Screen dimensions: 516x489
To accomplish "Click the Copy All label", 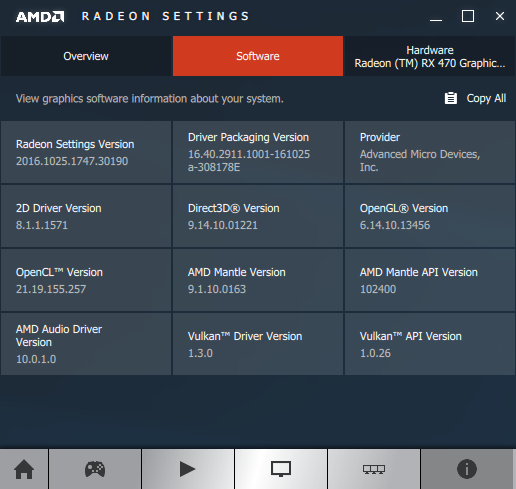I will pyautogui.click(x=486, y=98).
